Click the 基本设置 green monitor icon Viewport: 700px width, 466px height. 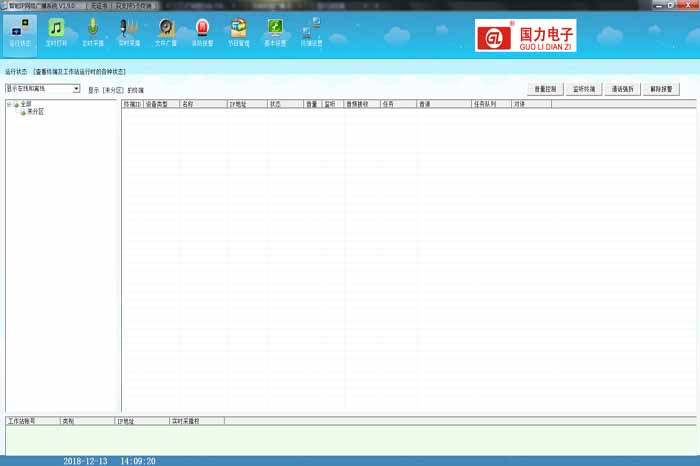coord(275,32)
